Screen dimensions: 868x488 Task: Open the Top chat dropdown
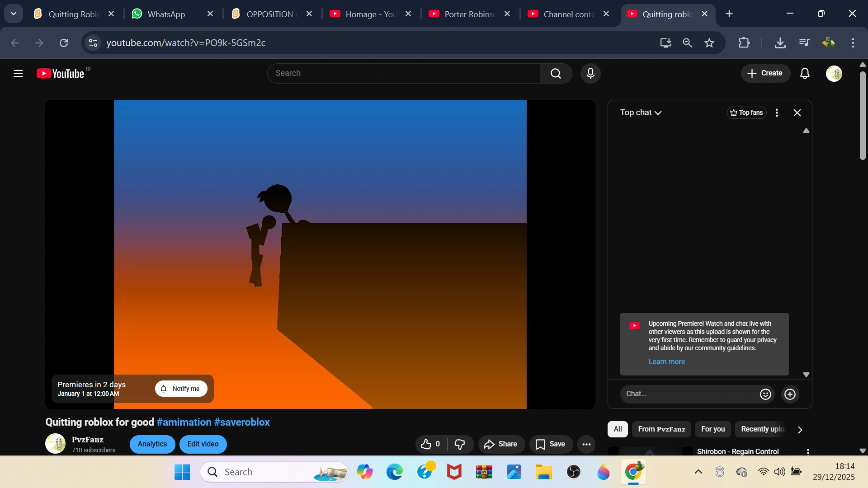point(641,113)
